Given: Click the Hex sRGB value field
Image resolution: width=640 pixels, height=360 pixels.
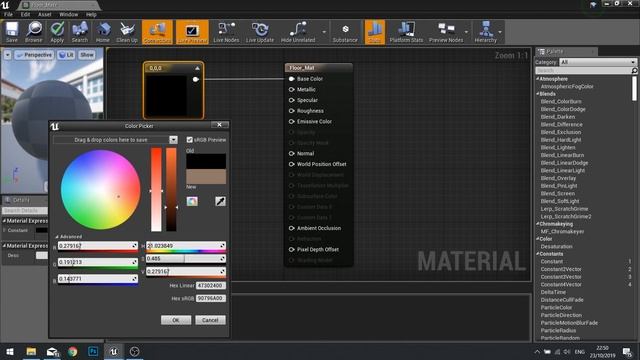Looking at the screenshot, I should (211, 298).
